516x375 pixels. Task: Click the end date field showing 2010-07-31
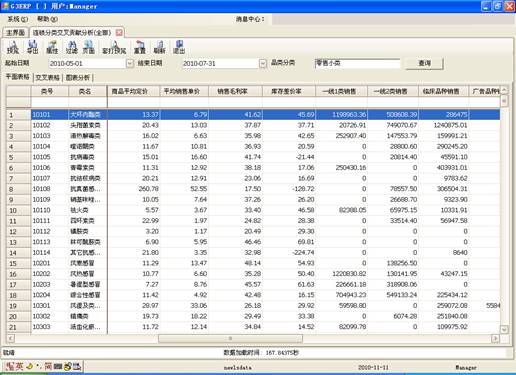221,63
